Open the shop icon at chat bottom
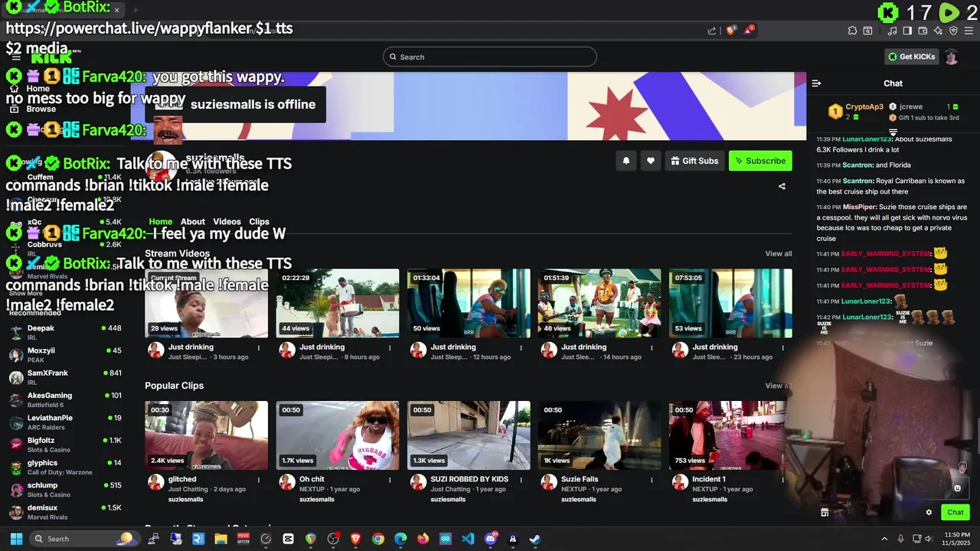The width and height of the screenshot is (980, 551). (x=825, y=513)
